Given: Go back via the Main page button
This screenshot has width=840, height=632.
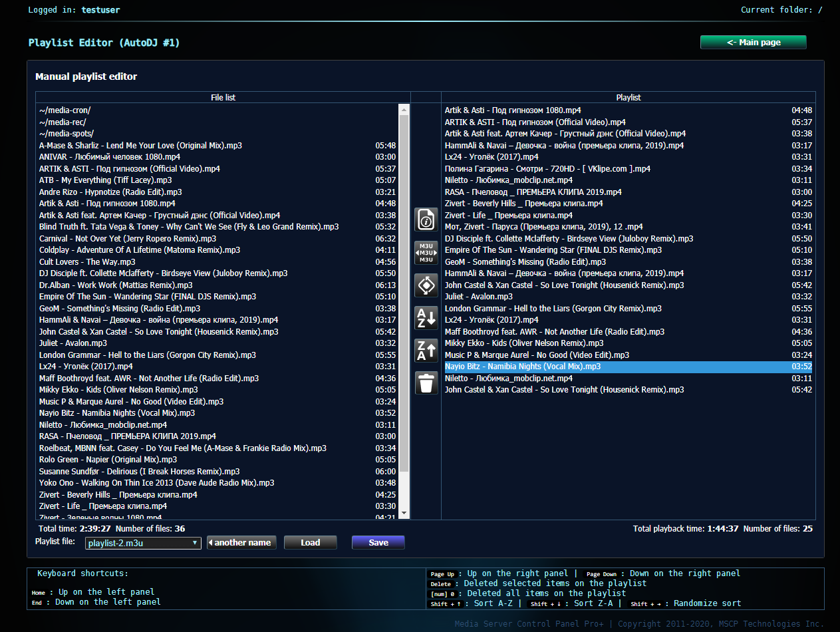Looking at the screenshot, I should 753,42.
